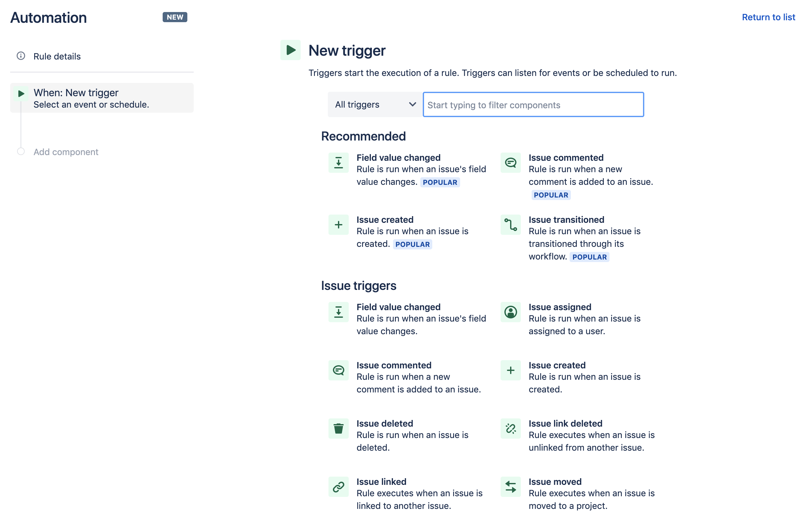
Task: Select the Field value changed trigger icon
Action: click(338, 162)
